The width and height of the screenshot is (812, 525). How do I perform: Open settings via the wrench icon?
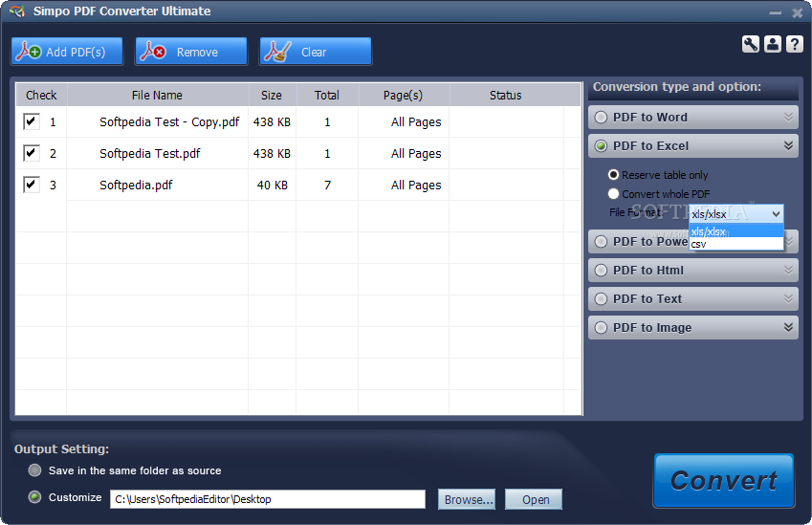[x=750, y=45]
